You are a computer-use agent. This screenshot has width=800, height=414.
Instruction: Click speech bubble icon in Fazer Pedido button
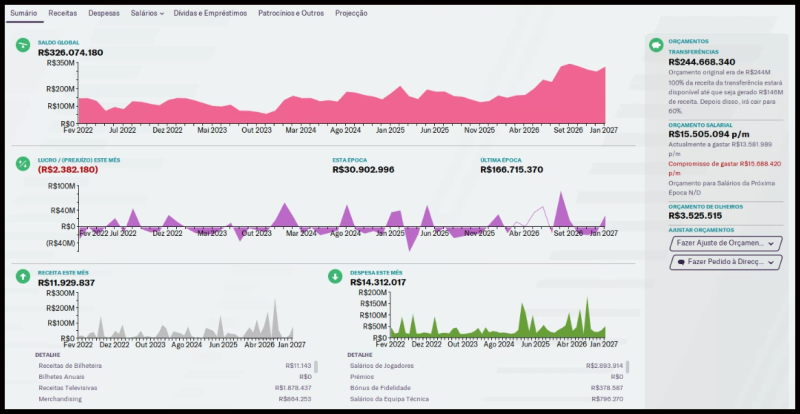(681, 262)
